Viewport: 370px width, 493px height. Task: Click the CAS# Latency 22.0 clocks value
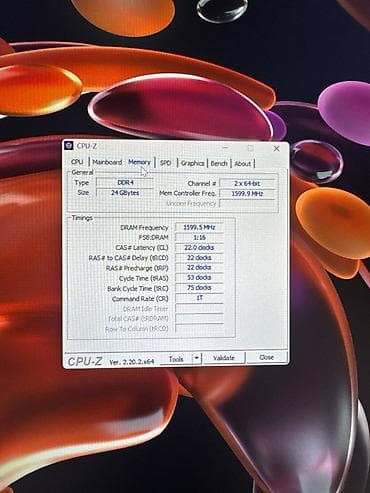click(x=199, y=247)
